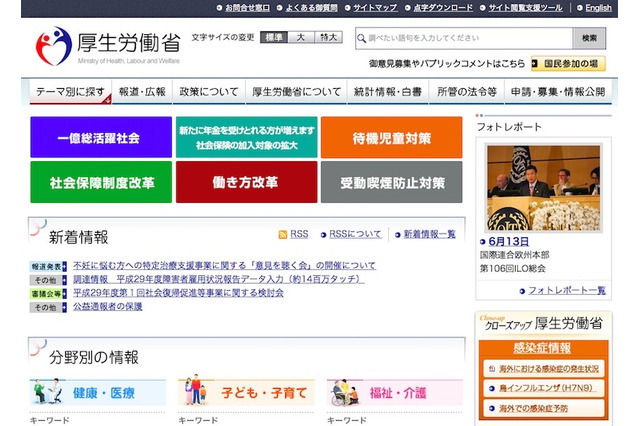
Task: Click the red 働き方改革 banner
Action: coord(247,182)
